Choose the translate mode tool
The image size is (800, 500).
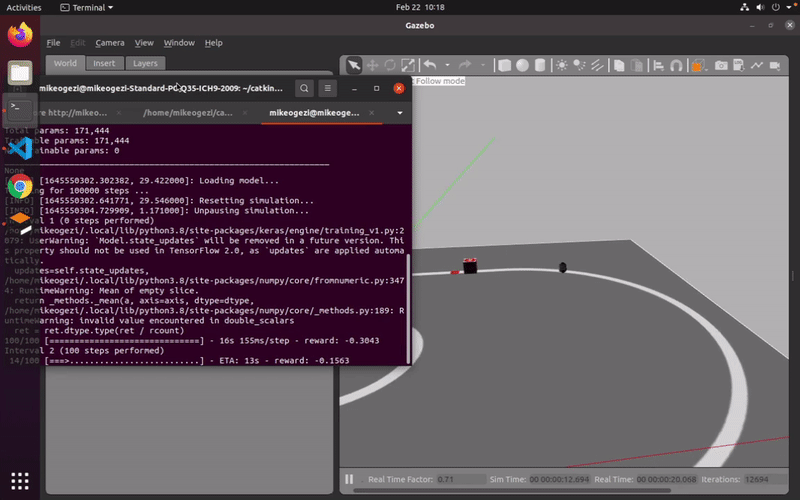[x=372, y=65]
